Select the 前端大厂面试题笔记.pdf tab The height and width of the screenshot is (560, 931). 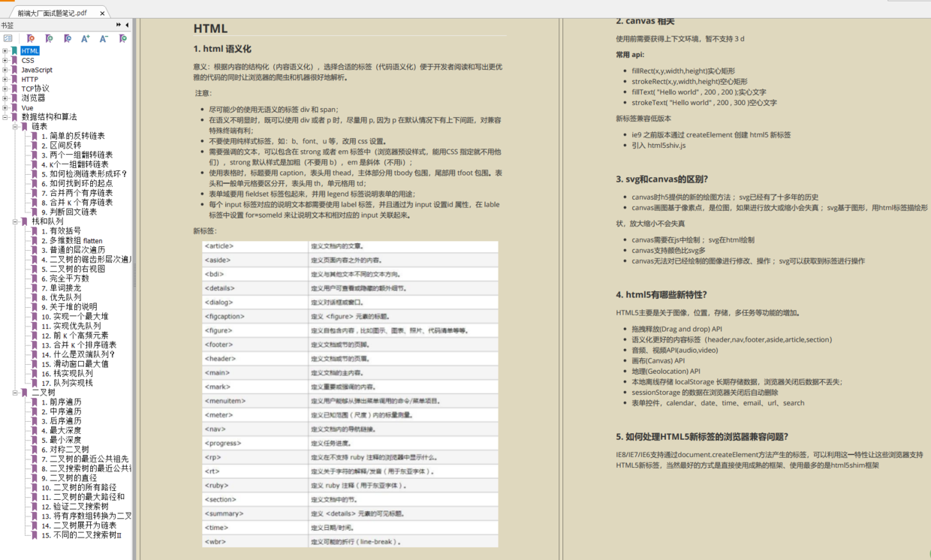click(x=53, y=13)
